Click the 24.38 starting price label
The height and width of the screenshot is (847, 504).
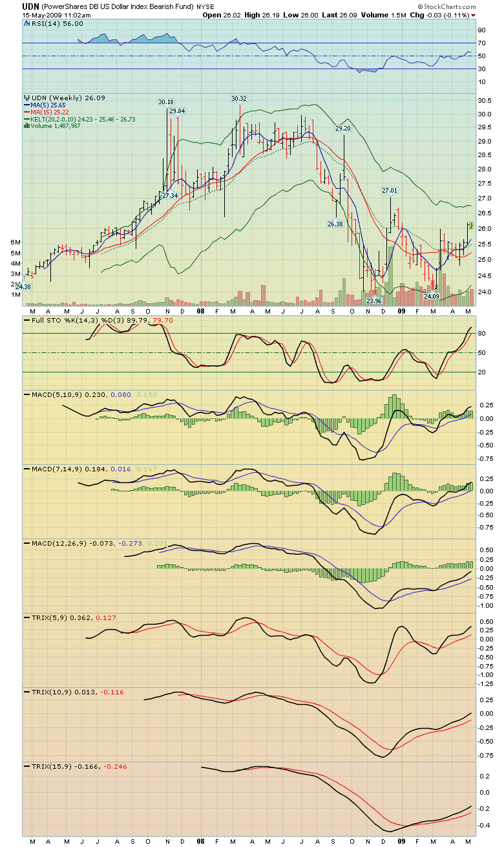point(23,286)
